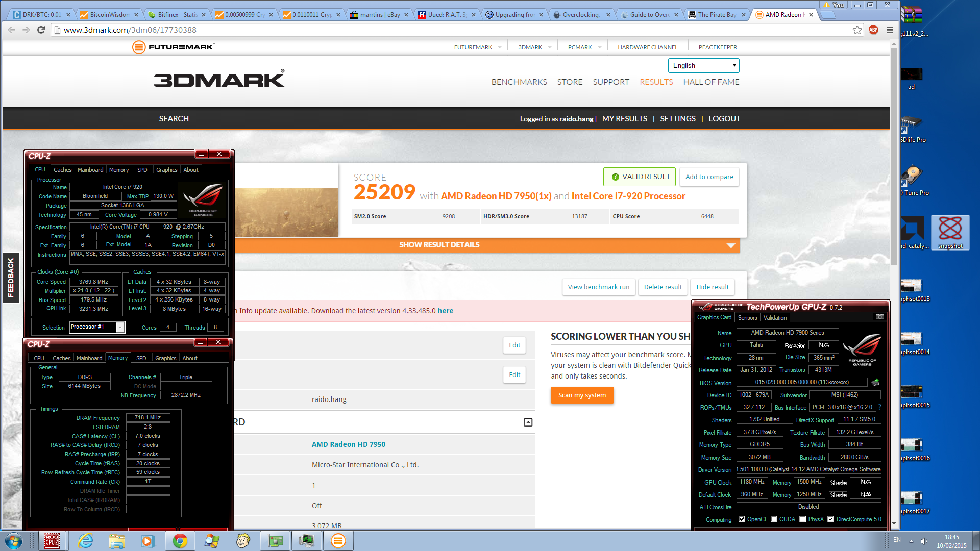Click the SEARCH bar item
980x551 pixels.
[174, 118]
